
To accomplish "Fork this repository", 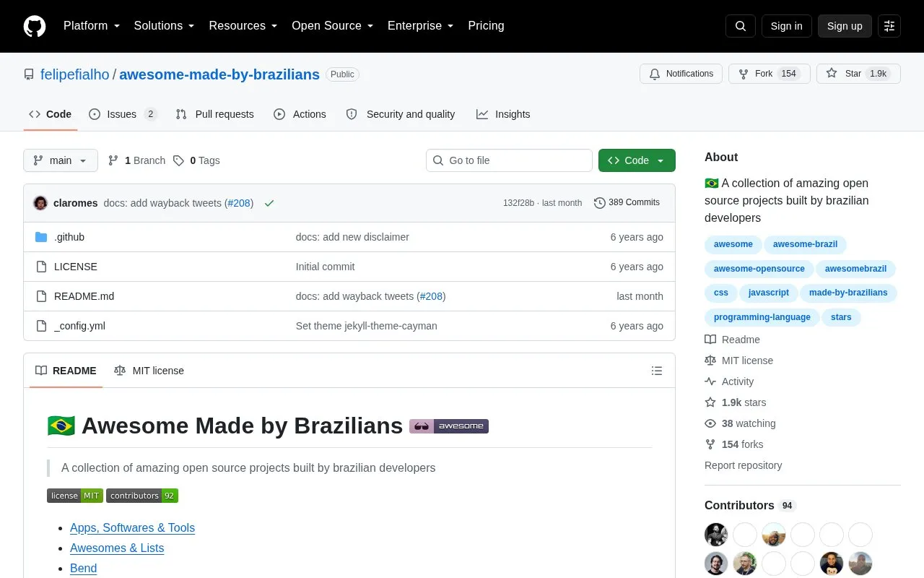I will click(x=770, y=74).
